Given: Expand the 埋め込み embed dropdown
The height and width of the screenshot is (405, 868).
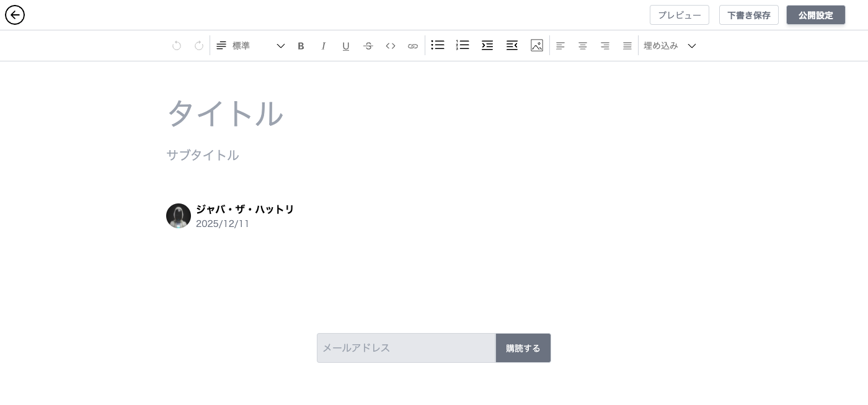Looking at the screenshot, I should pyautogui.click(x=670, y=46).
